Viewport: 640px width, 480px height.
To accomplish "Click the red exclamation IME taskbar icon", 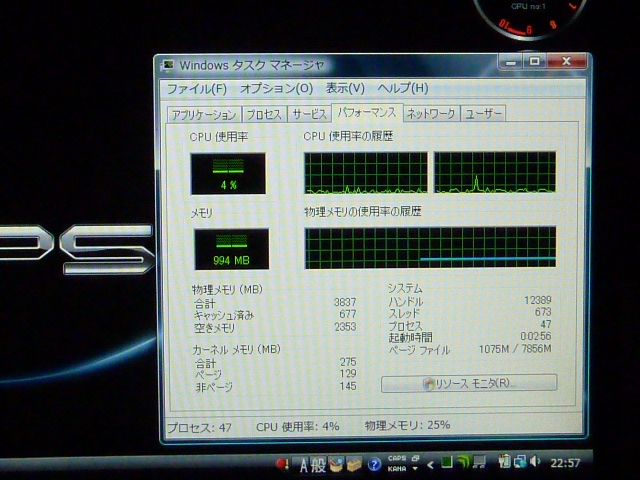I will point(282,464).
